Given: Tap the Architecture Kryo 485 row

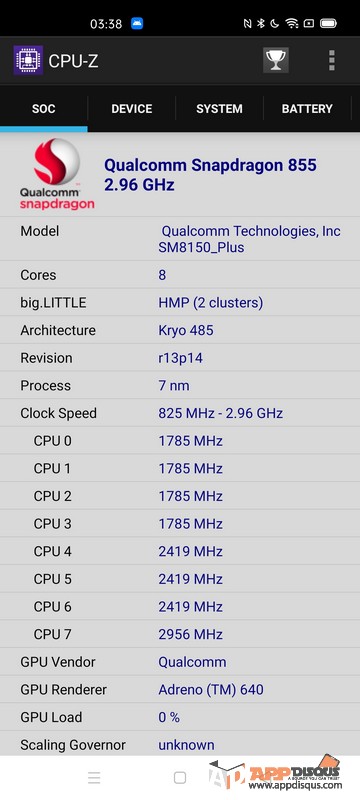Looking at the screenshot, I should click(x=180, y=330).
